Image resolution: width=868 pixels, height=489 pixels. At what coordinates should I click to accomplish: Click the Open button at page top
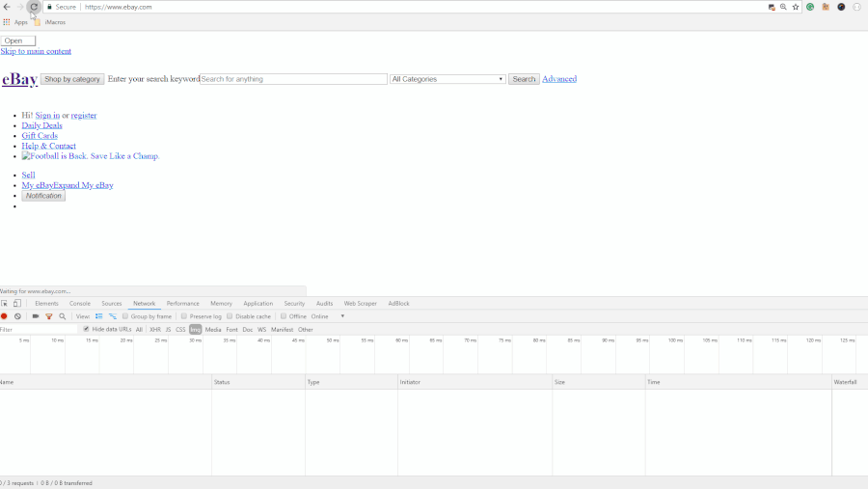pos(18,41)
